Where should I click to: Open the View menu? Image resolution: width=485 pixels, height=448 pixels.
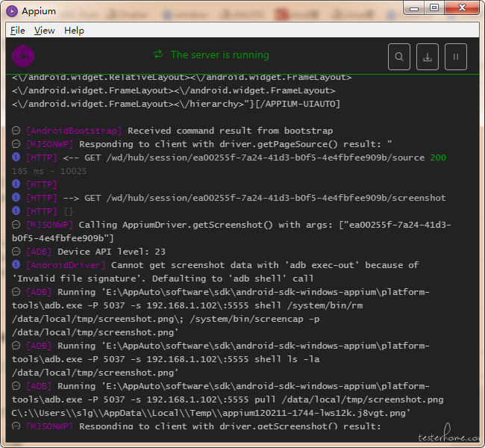[44, 31]
